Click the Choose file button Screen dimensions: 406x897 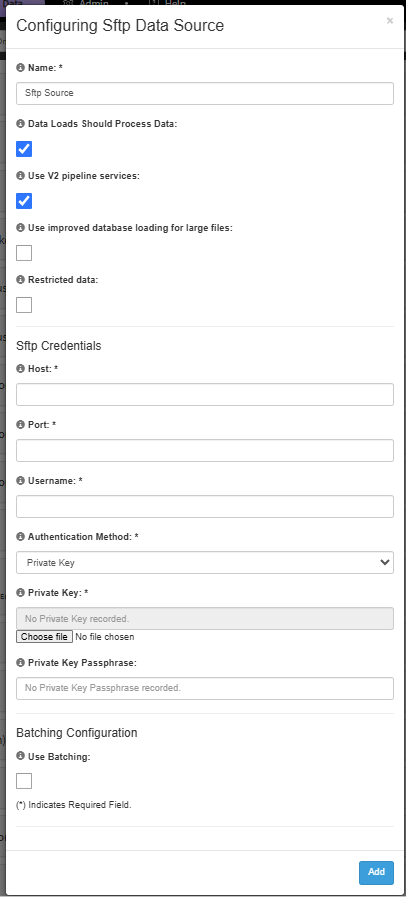[x=44, y=637]
